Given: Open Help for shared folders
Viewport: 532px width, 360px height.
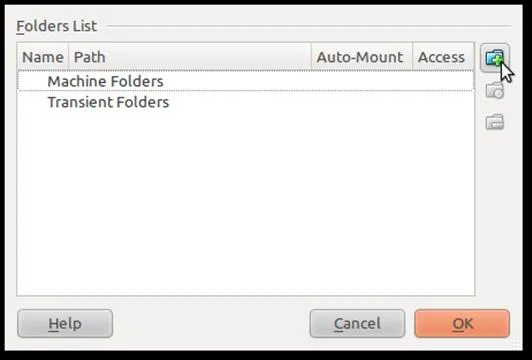Looking at the screenshot, I should pos(65,323).
